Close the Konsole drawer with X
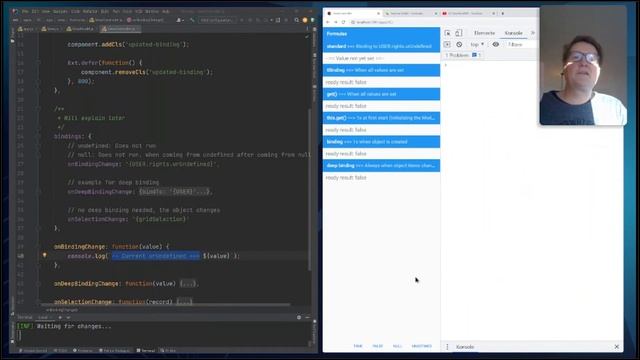Image resolution: width=640 pixels, height=360 pixels. pyautogui.click(x=616, y=347)
